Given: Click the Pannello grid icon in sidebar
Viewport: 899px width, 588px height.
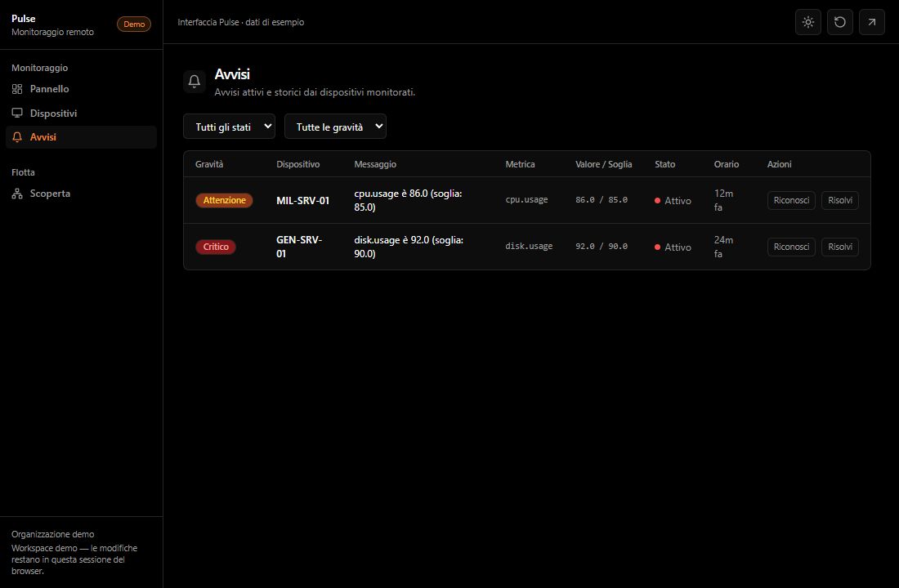Looking at the screenshot, I should click(17, 89).
